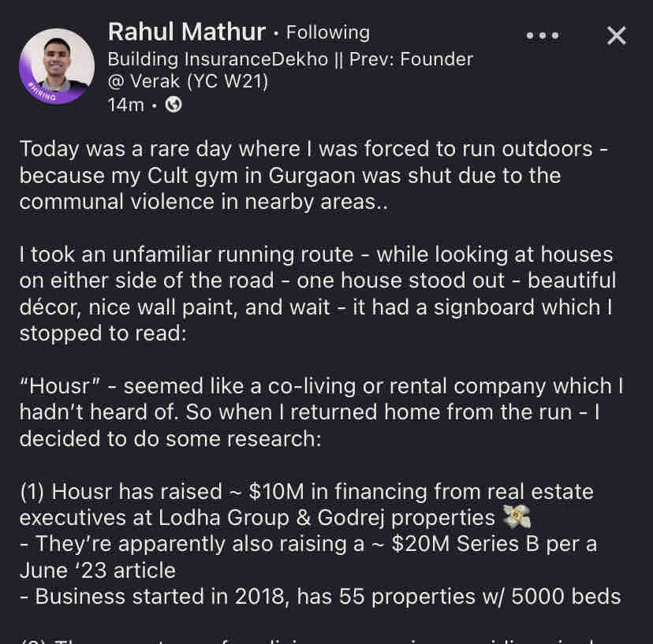
Task: Toggle the Following status for Rahul Mathur
Action: [326, 33]
